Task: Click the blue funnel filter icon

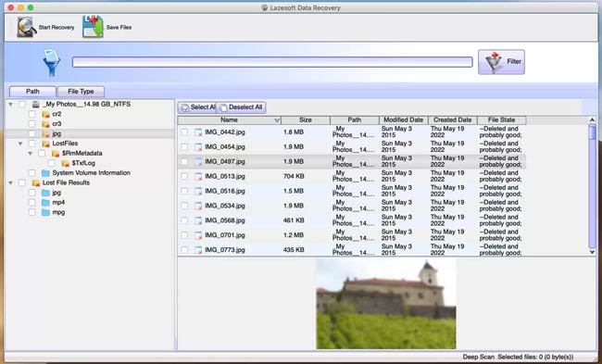Action: point(52,62)
